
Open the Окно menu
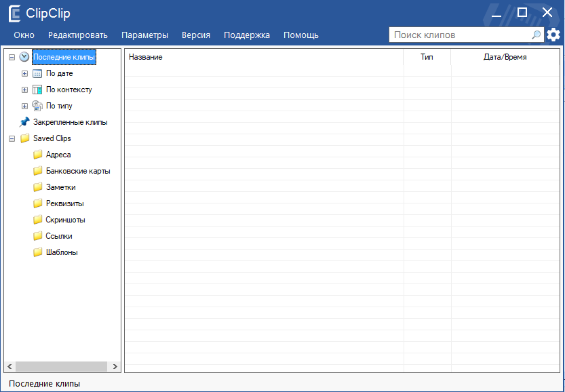[x=24, y=35]
